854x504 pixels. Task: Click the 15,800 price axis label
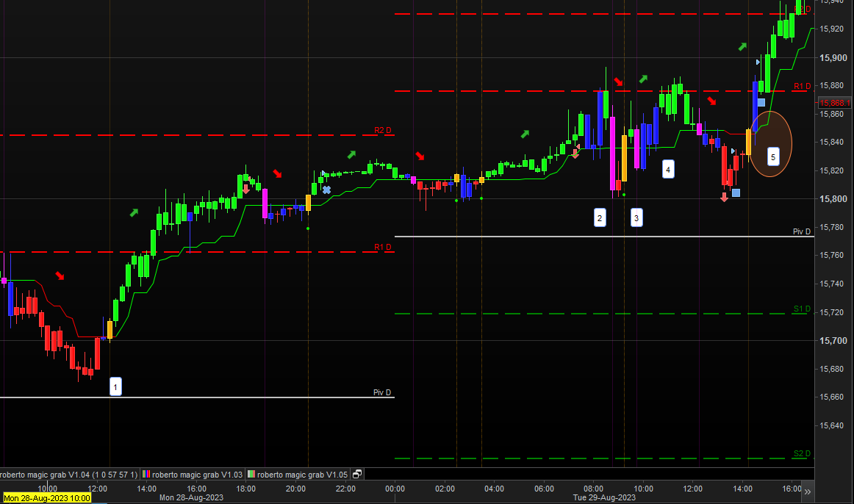(x=833, y=199)
